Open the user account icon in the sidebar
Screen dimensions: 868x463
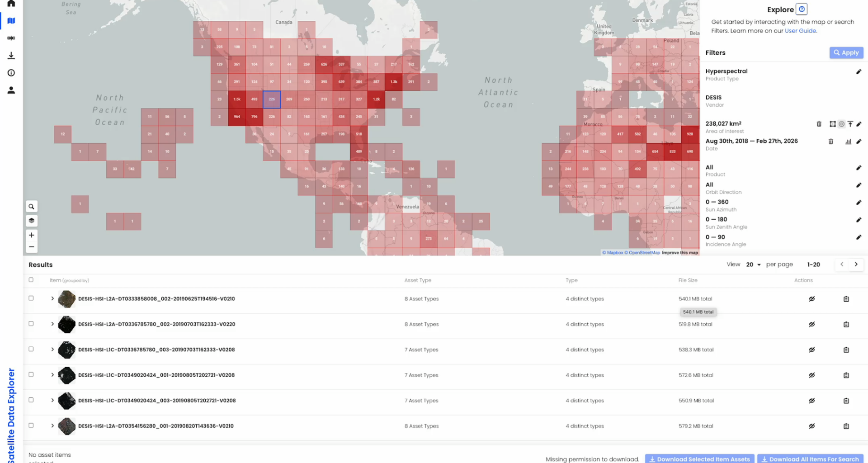click(11, 90)
